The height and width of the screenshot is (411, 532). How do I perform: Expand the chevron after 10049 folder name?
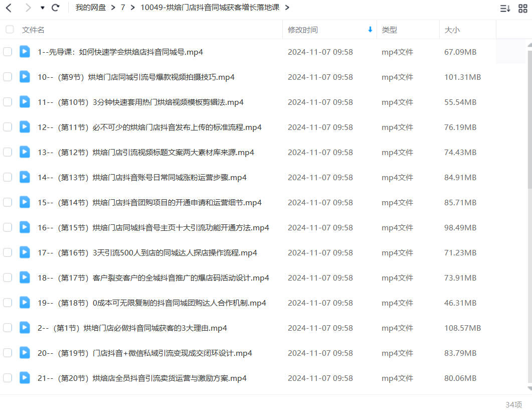coord(287,8)
